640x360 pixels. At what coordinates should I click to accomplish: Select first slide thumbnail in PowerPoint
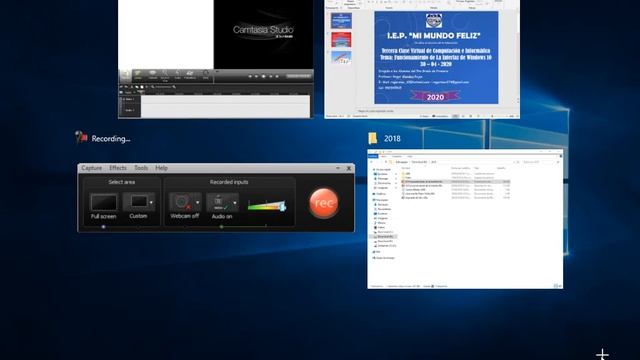341,21
